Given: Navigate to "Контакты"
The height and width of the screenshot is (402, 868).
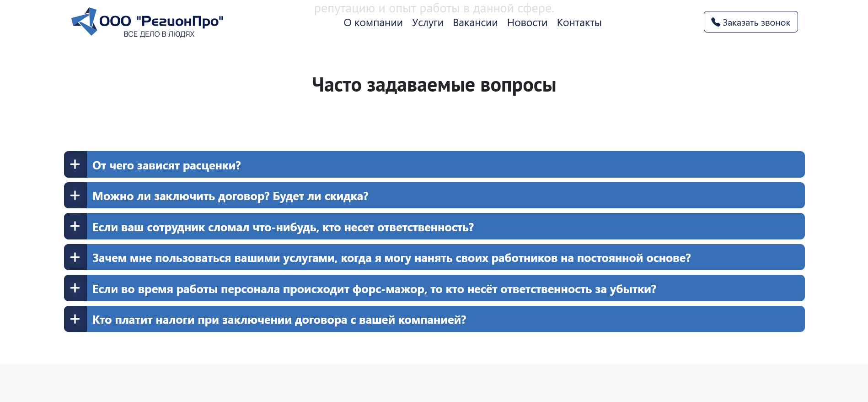Looking at the screenshot, I should coord(579,23).
